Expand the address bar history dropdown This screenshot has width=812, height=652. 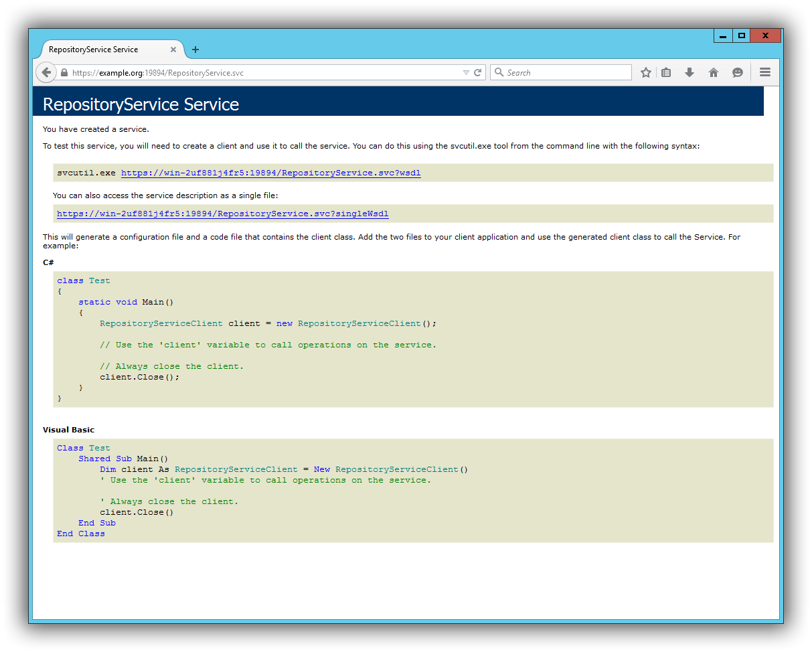point(466,73)
